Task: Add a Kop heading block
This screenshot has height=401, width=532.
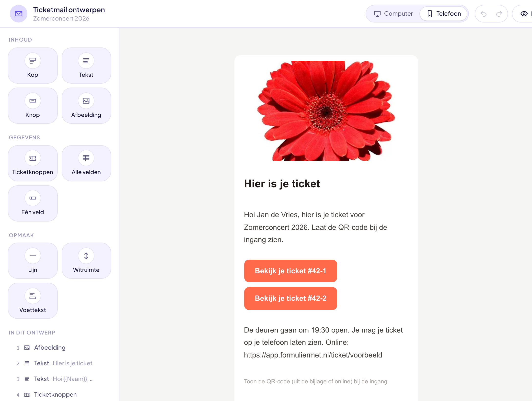Action: click(33, 66)
